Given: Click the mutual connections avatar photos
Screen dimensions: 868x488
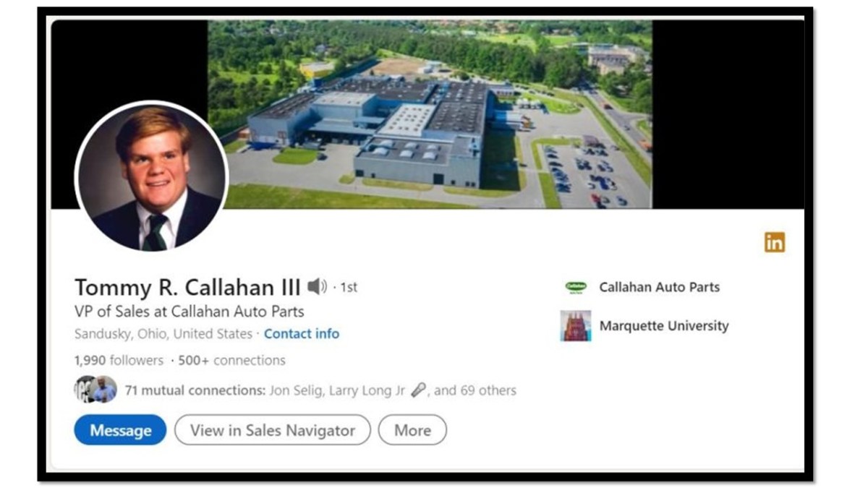Looking at the screenshot, I should point(95,390).
